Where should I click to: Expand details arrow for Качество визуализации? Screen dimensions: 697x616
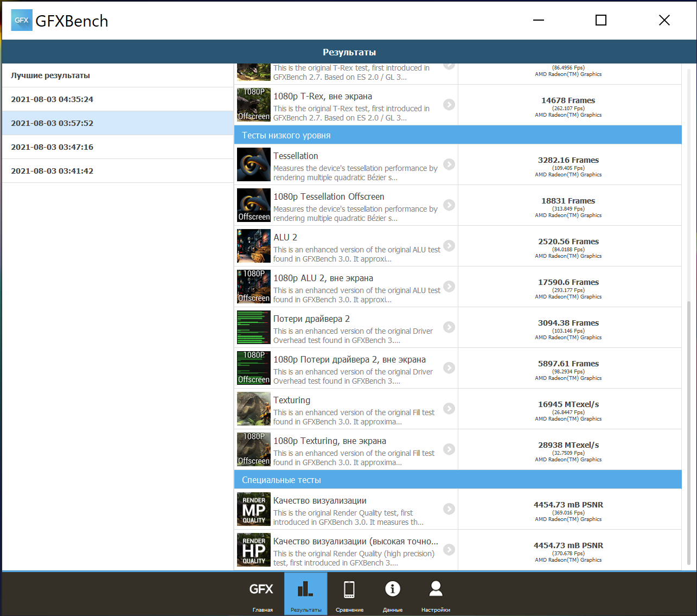coord(449,509)
